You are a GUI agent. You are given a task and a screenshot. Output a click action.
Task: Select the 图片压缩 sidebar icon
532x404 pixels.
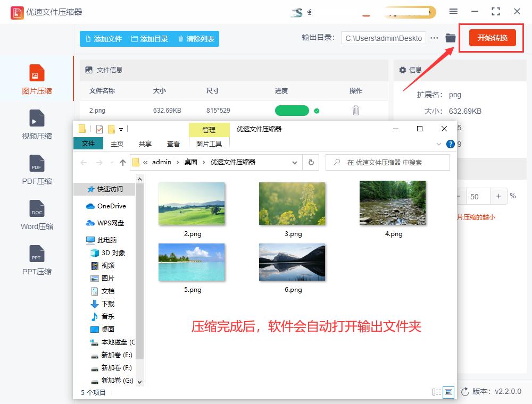tap(36, 80)
